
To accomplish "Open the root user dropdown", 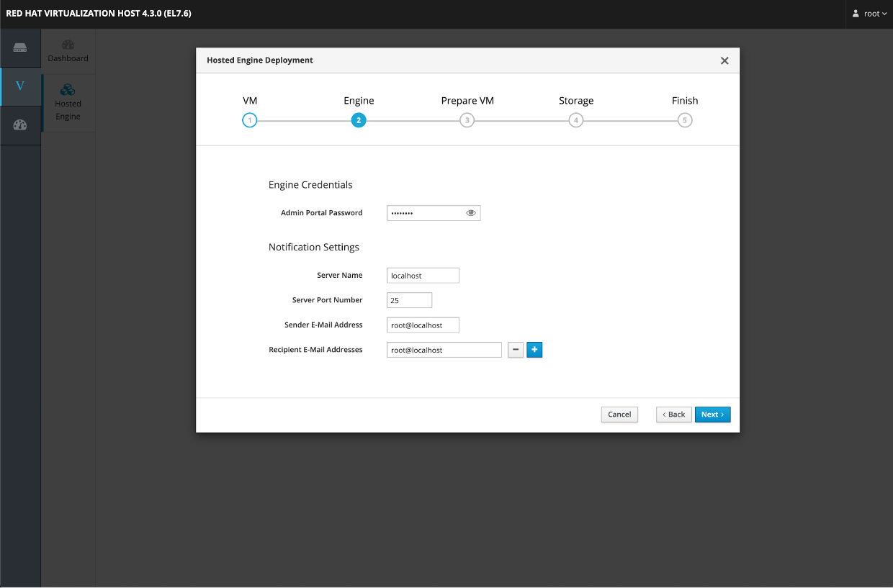I will pyautogui.click(x=869, y=14).
